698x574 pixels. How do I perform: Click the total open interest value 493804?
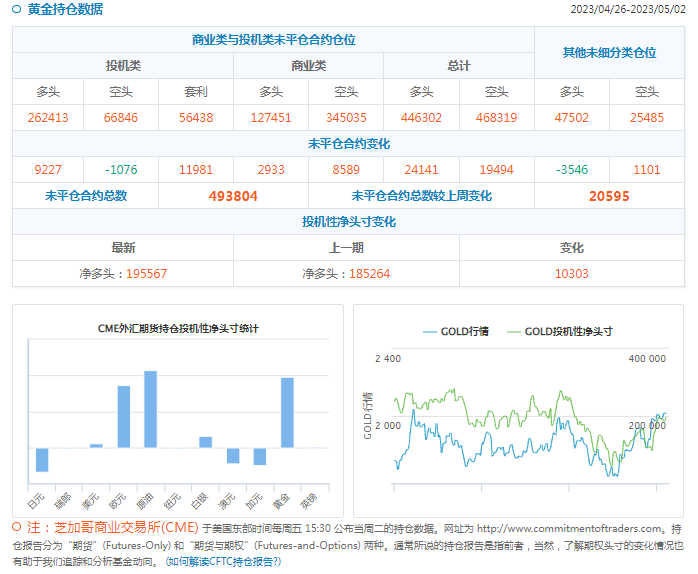(233, 196)
